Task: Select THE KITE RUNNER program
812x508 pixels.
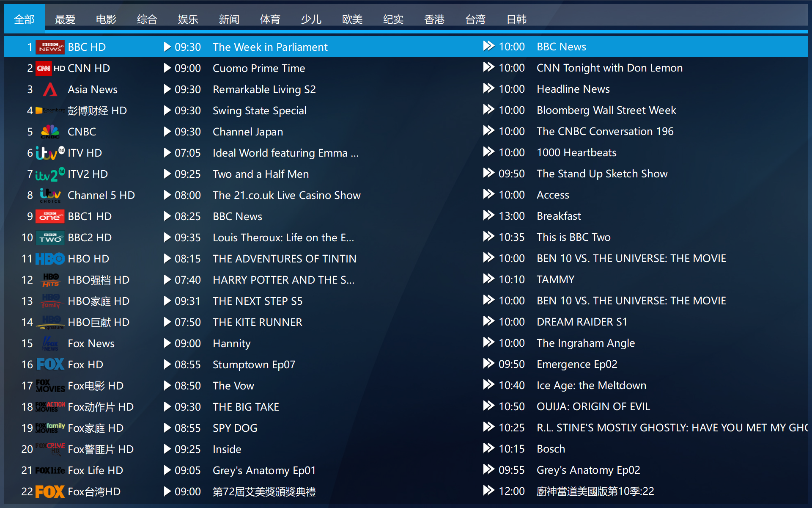Action: (258, 322)
